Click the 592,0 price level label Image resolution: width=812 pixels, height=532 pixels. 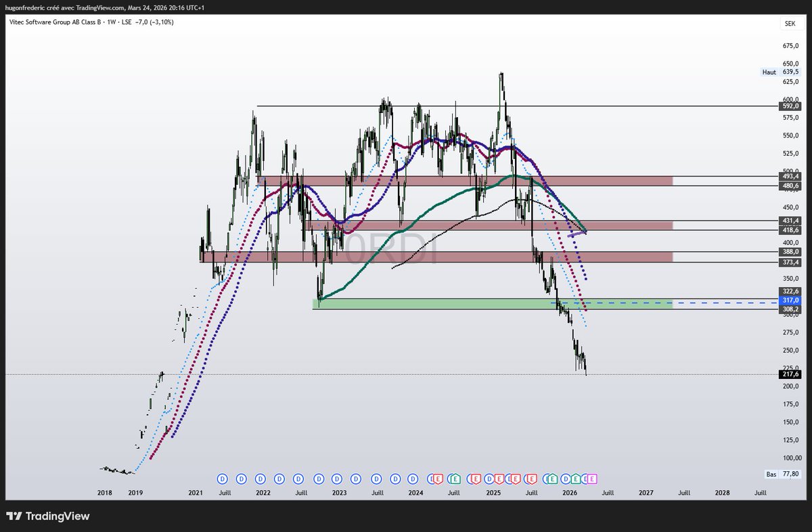pyautogui.click(x=791, y=106)
